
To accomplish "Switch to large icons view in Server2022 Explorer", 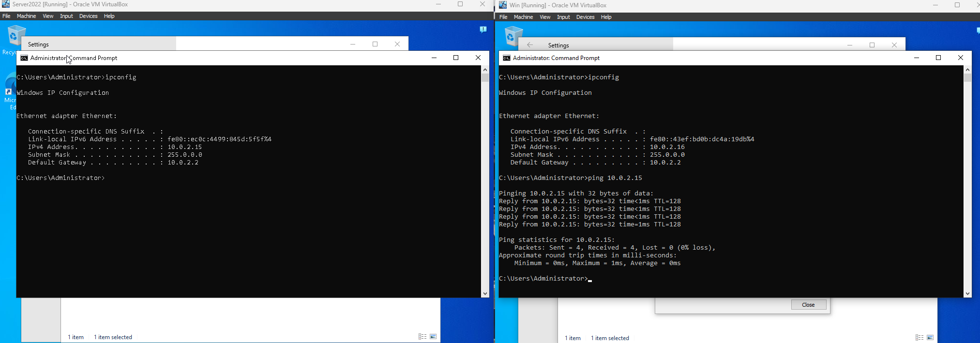I will (x=433, y=337).
